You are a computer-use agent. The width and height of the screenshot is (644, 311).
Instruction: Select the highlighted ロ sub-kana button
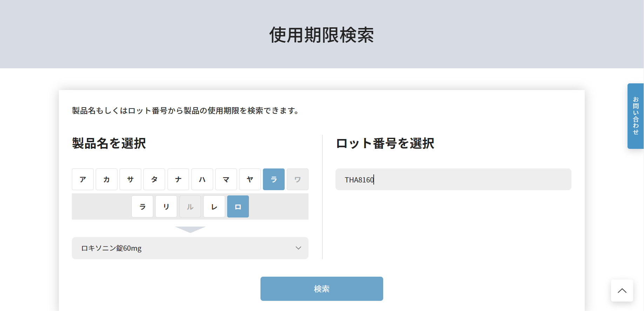click(238, 207)
